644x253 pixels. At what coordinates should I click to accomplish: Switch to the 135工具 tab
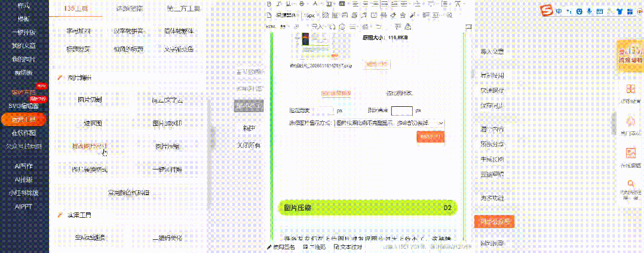pos(75,8)
